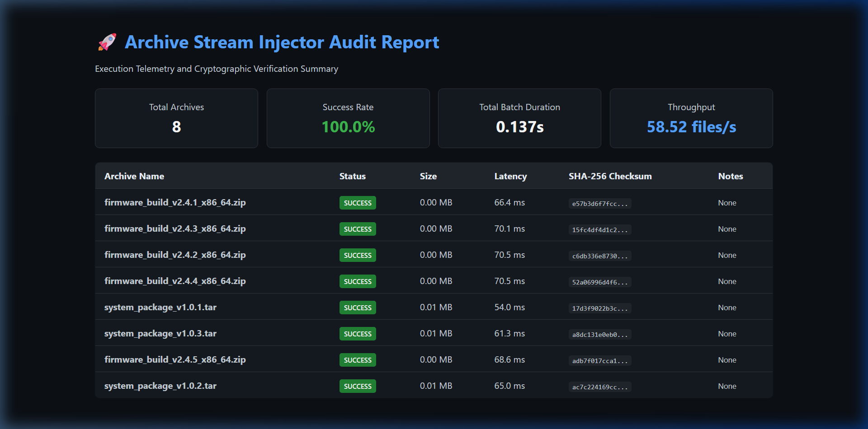This screenshot has height=429, width=868.
Task: Click SUCCESS badge for system_package_v1.0.1.tar
Action: pyautogui.click(x=358, y=308)
